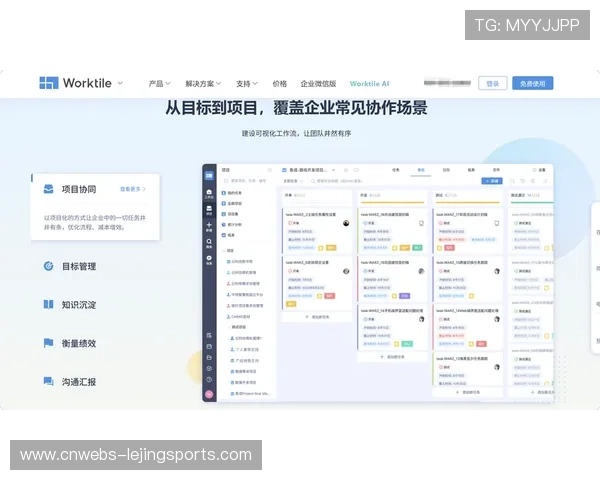Click the plus icon in dark sidebar
Viewport: 600px width, 480px height.
pos(209,227)
